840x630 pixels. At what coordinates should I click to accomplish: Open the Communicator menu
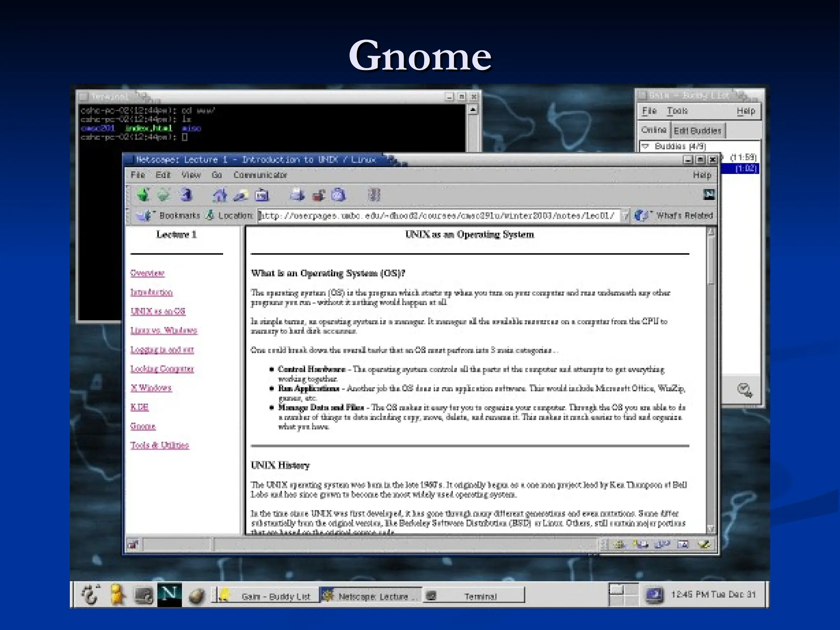coord(260,175)
